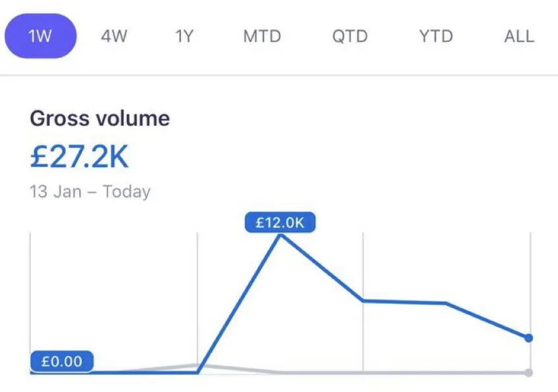
Task: Show the ALL time range
Action: [x=519, y=36]
